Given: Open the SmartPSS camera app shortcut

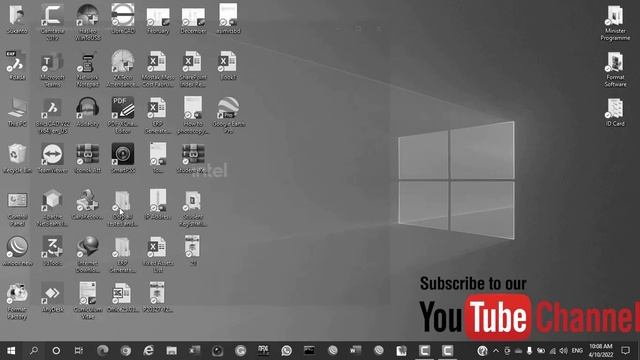Looking at the screenshot, I should (x=123, y=158).
